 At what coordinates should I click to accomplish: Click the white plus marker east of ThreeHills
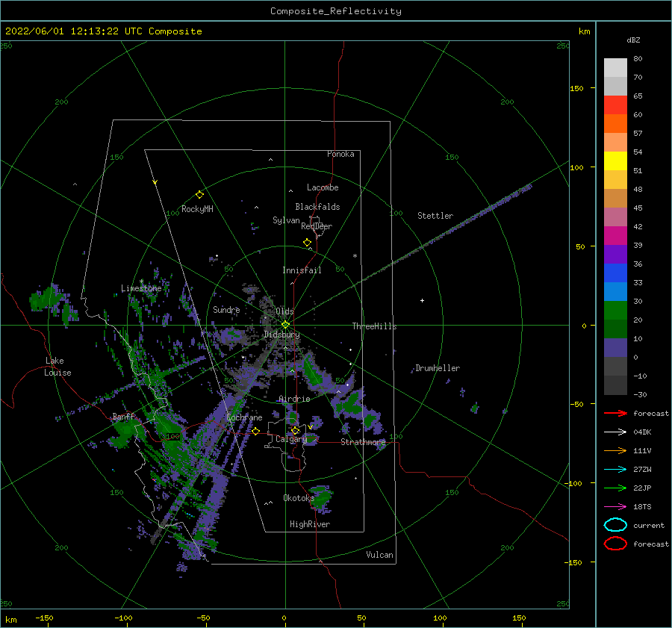tap(422, 300)
